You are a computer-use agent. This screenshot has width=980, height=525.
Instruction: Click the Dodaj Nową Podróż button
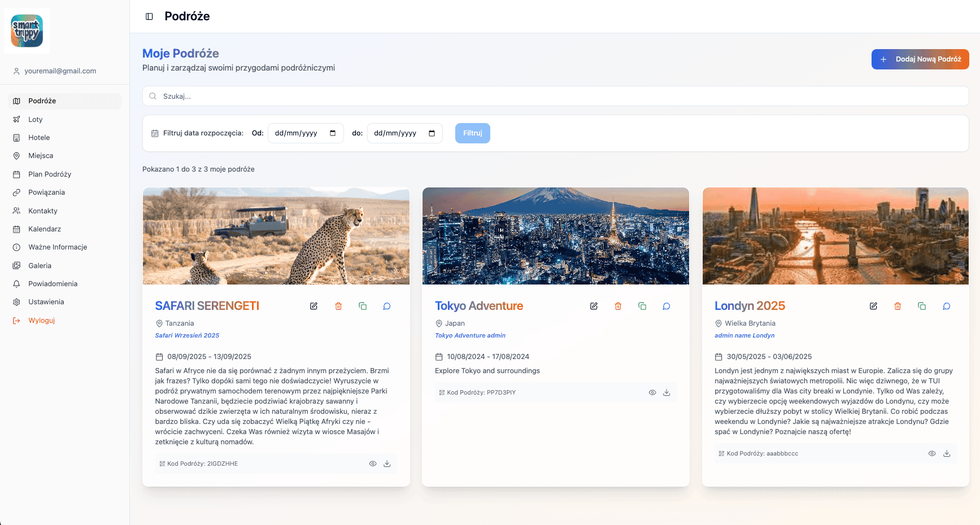pos(920,59)
